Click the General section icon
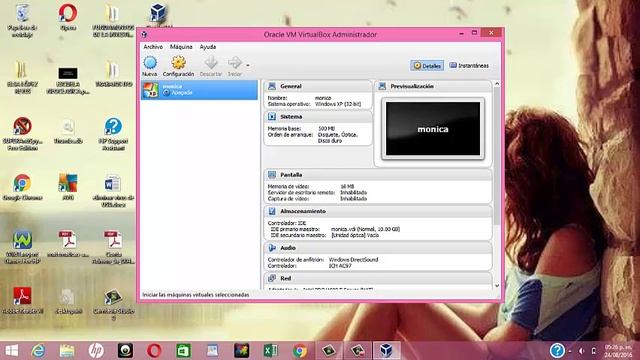This screenshot has width=640, height=360. [272, 86]
